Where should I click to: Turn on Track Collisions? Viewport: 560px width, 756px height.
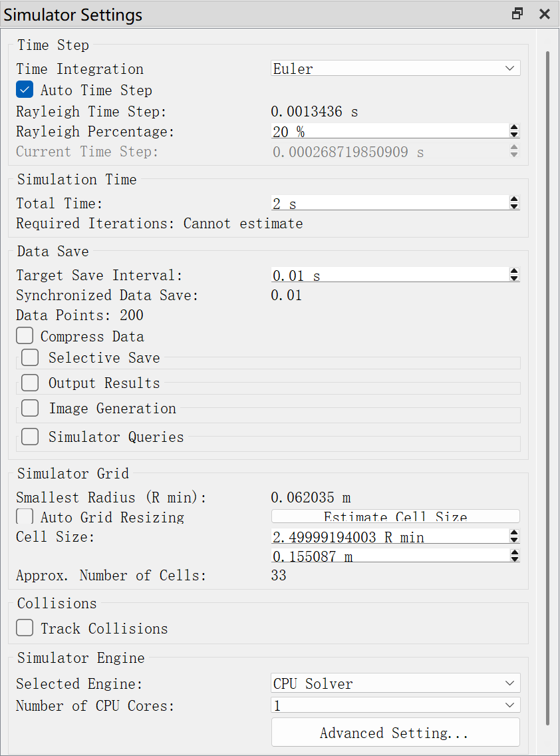[x=25, y=628]
